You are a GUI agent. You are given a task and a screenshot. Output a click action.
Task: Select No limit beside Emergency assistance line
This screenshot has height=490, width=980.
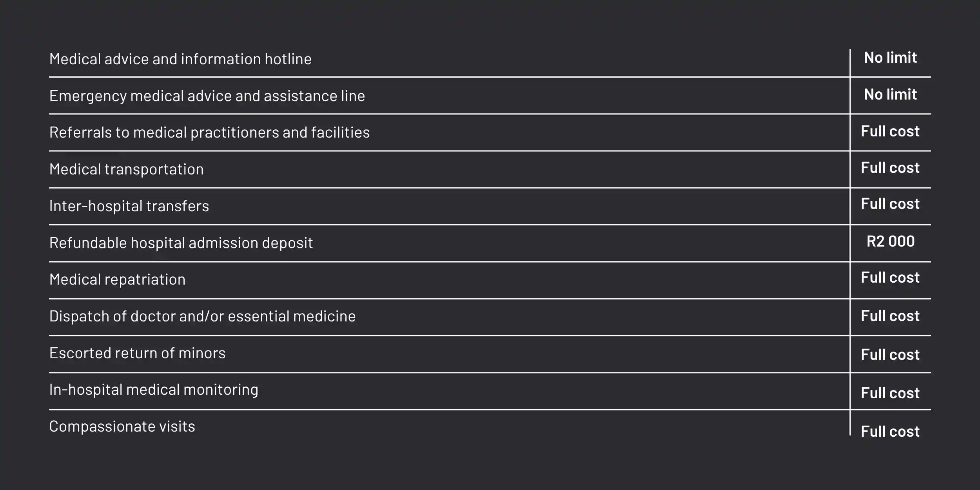pos(890,94)
